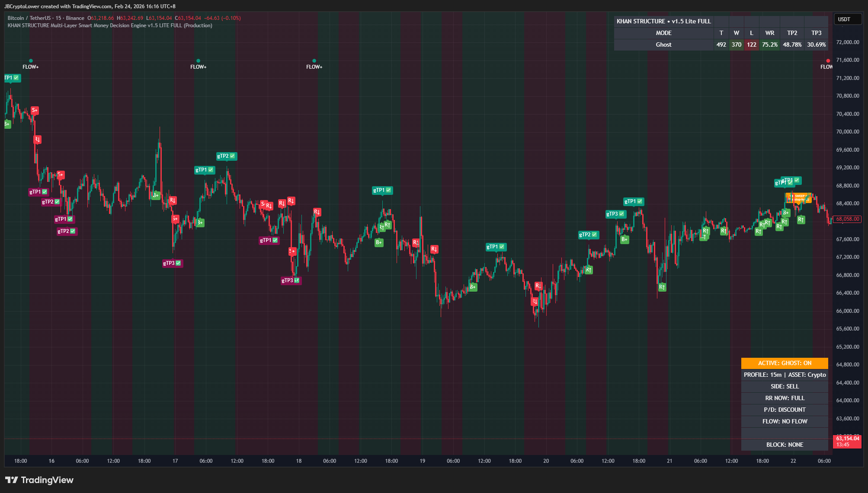Click the green 75.2% WR colored cell
The width and height of the screenshot is (868, 493).
(769, 45)
